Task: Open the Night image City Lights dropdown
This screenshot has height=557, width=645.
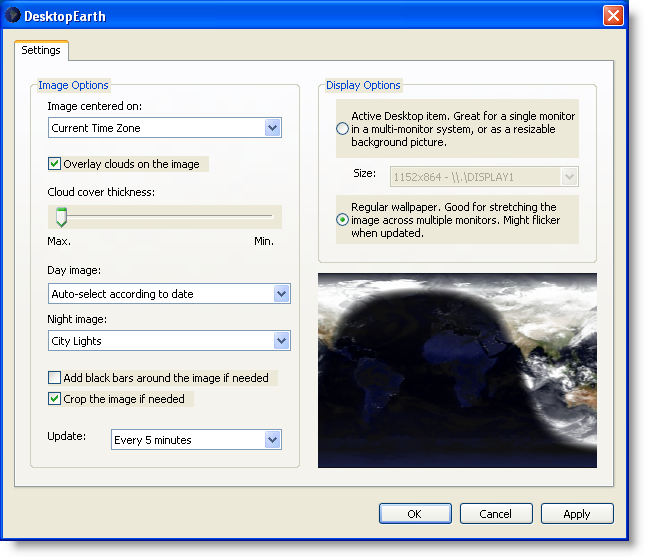Action: 169,341
